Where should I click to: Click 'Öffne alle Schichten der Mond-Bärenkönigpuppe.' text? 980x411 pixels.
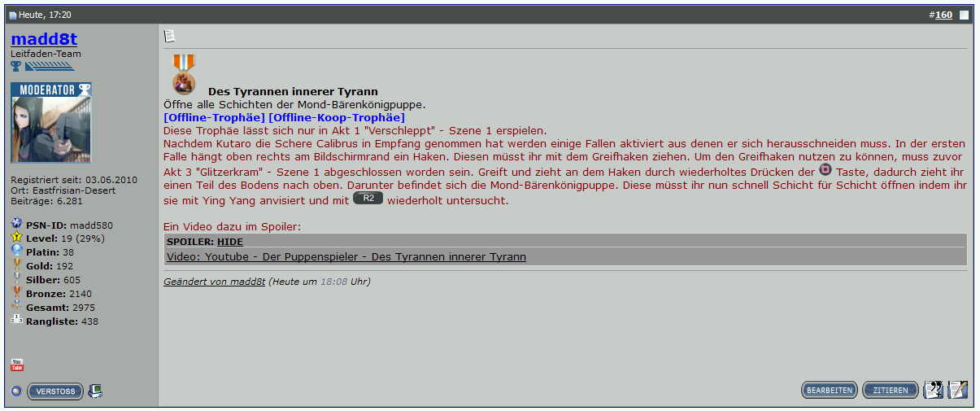[294, 105]
